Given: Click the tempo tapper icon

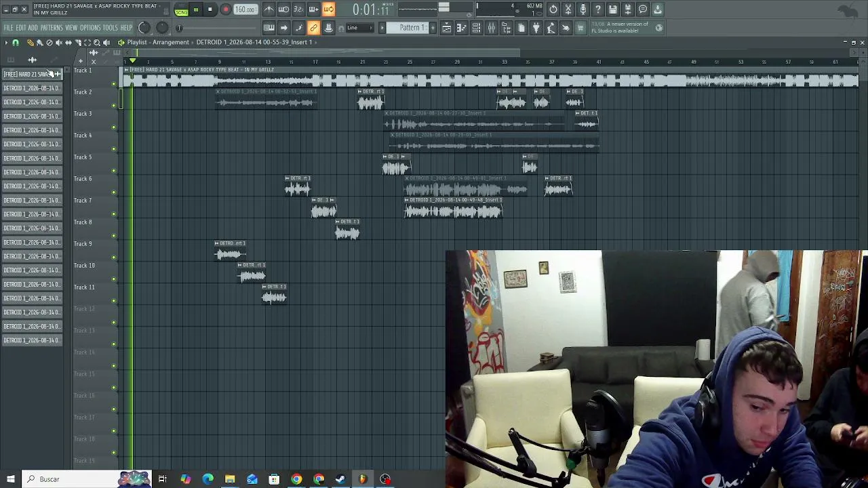Looking at the screenshot, I should [x=551, y=28].
